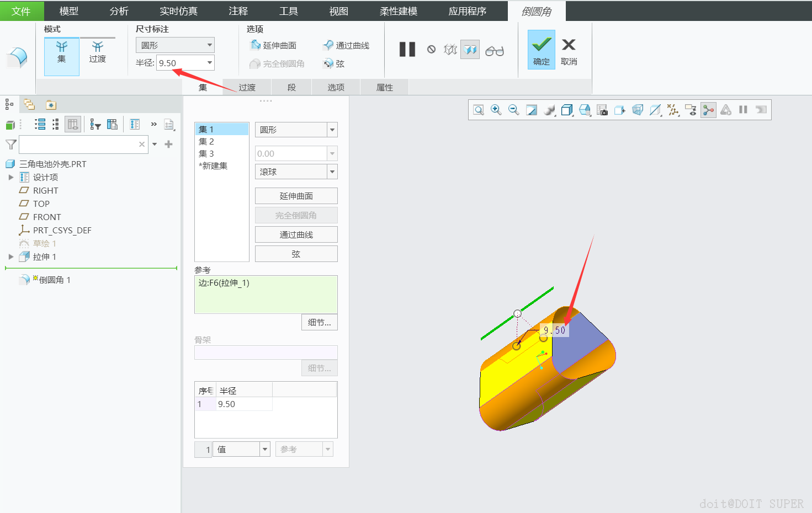Cancel the round feature with 取消
This screenshot has height=513, width=812.
(569, 52)
